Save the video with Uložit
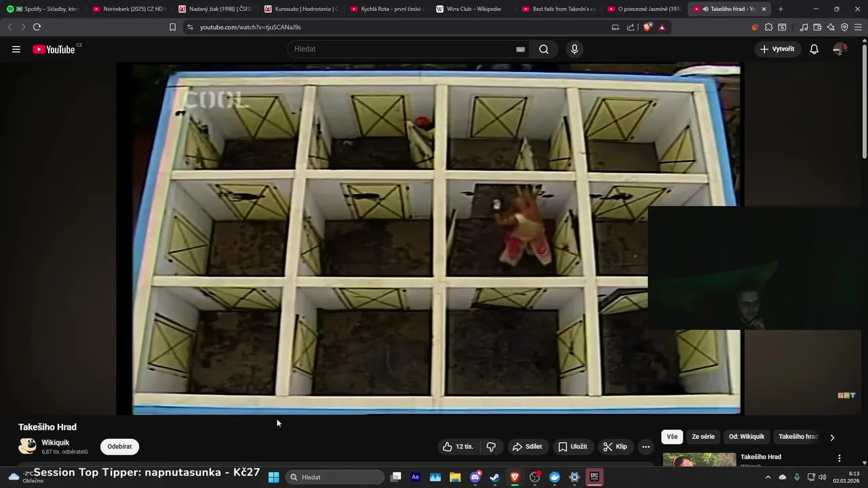The image size is (868, 488). pos(573,447)
